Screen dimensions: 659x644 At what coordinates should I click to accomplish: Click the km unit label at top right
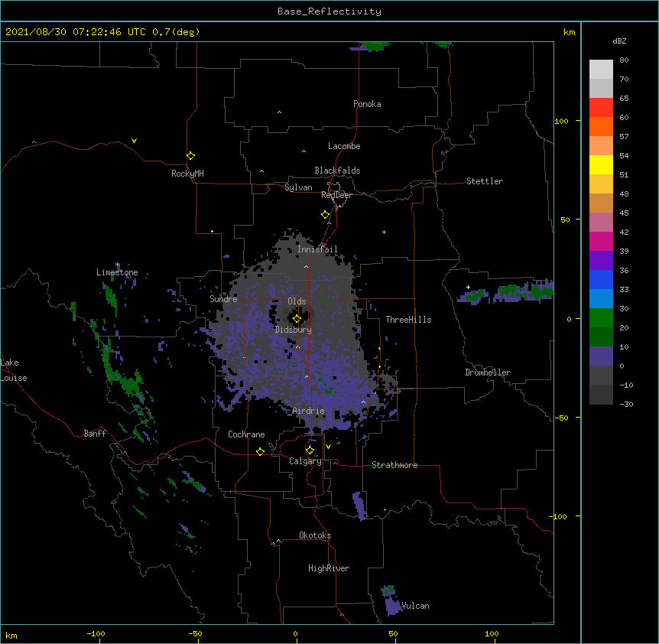569,32
